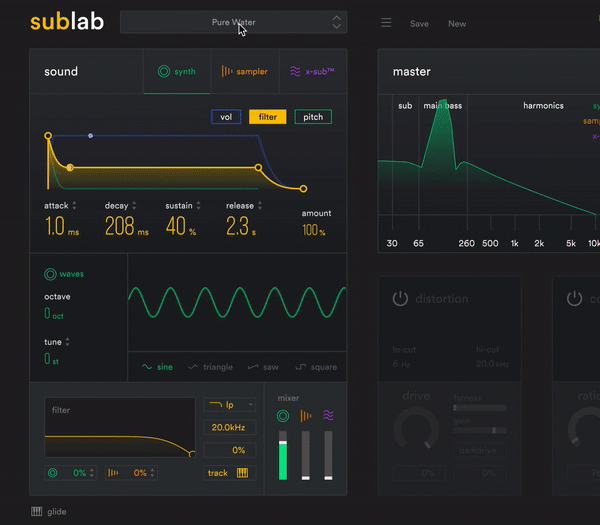Viewport: 600px width, 525px height.
Task: Select the x-sub wave icon in mixer
Action: click(328, 415)
